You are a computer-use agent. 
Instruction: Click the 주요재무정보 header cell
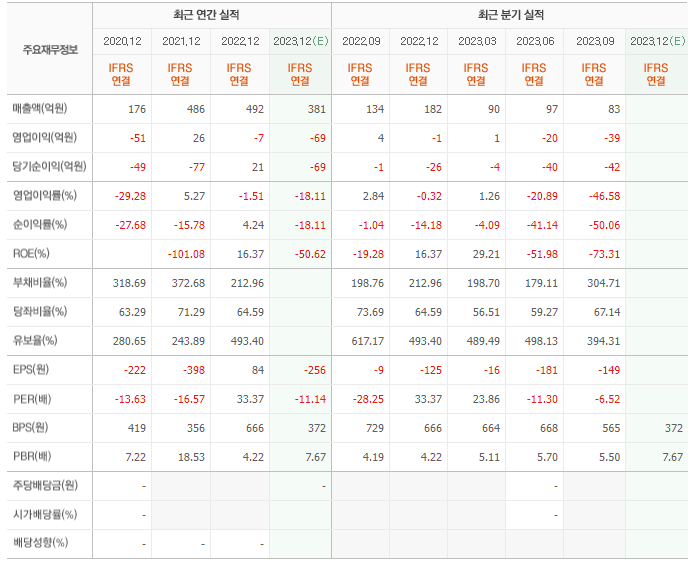point(50,49)
